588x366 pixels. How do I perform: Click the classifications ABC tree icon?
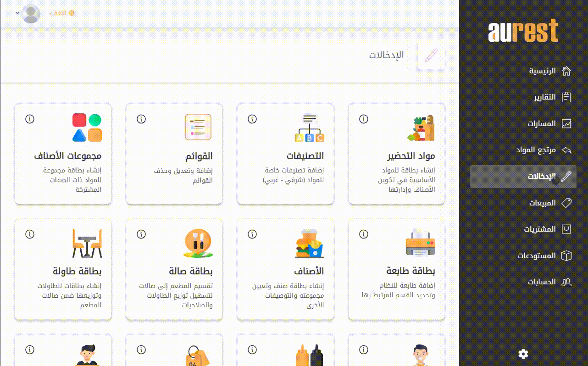coord(309,128)
